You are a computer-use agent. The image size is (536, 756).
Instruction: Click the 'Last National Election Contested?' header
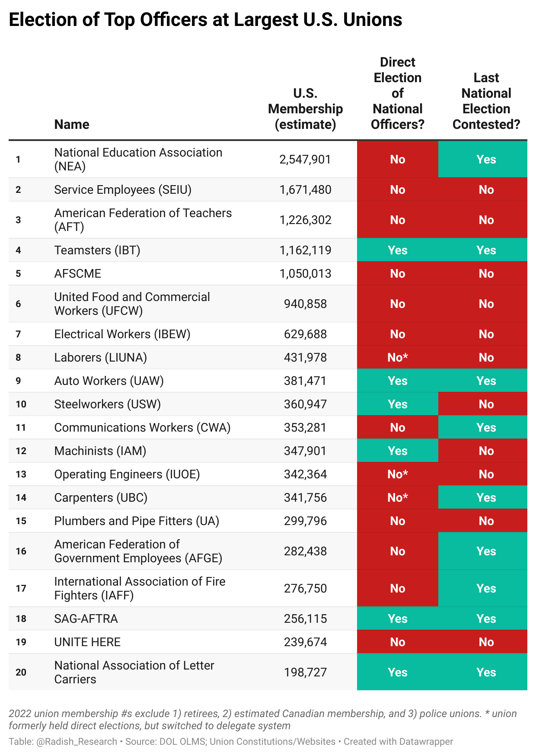486,101
